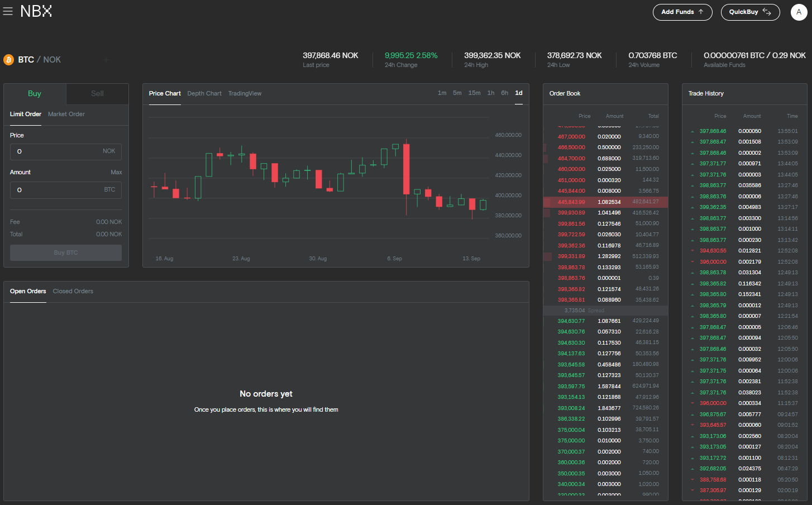The height and width of the screenshot is (505, 812).
Task: Click the large red candlestick in the chart
Action: (407, 169)
